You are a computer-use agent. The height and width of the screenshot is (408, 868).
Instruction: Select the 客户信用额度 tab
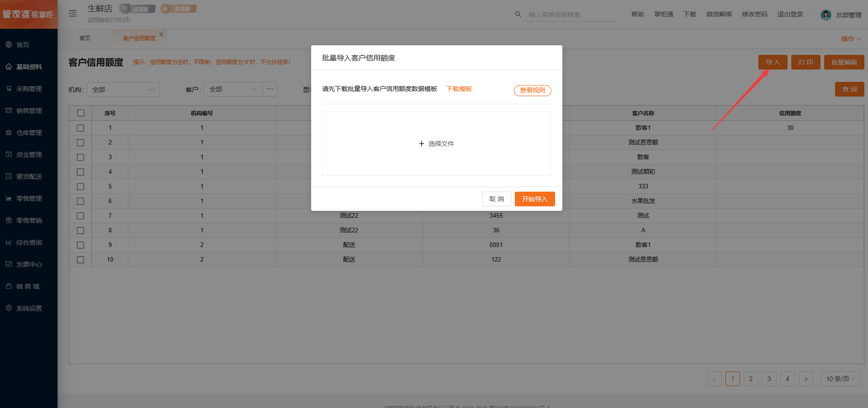coord(139,38)
